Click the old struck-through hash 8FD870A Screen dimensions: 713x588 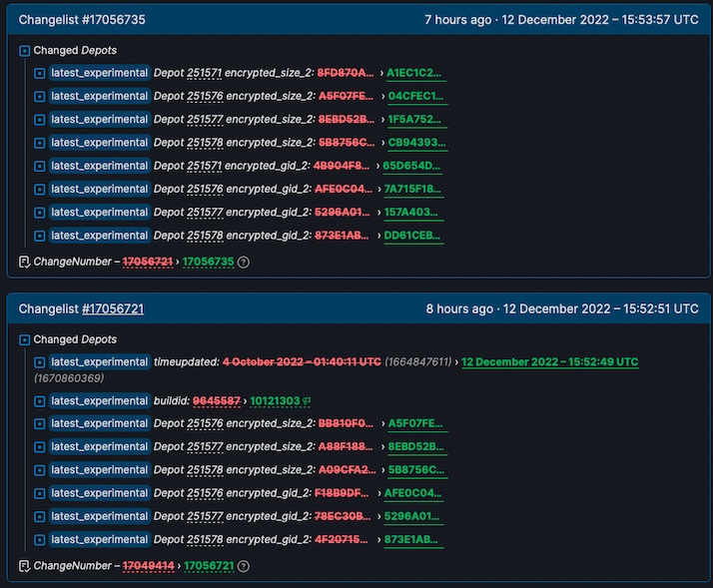[346, 73]
